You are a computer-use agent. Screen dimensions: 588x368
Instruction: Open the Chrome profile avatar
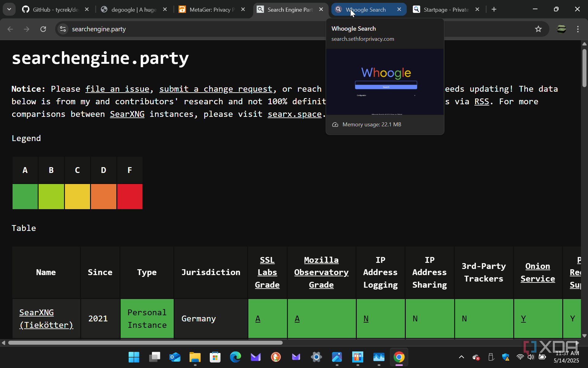click(561, 29)
